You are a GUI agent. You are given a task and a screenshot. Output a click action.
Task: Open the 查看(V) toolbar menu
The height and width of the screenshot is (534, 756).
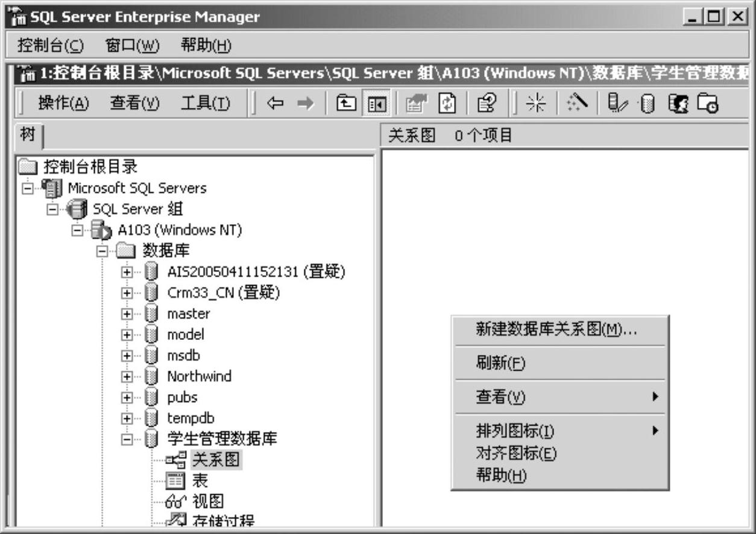click(x=134, y=103)
